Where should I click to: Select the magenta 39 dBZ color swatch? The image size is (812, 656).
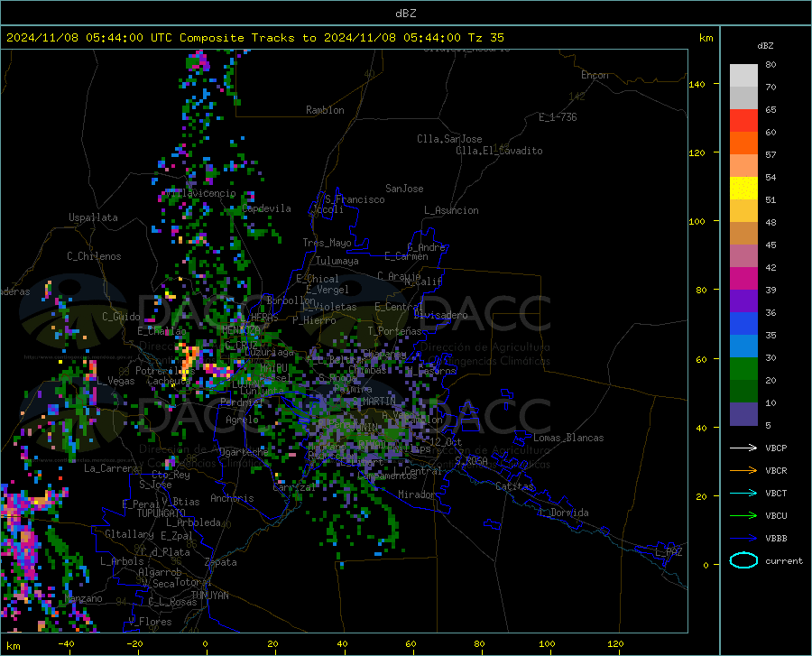(743, 279)
